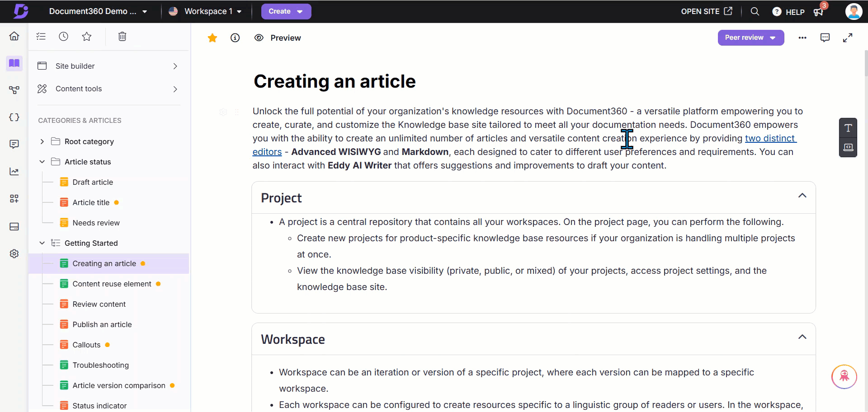
Task: Open the article comments icon
Action: tap(825, 37)
